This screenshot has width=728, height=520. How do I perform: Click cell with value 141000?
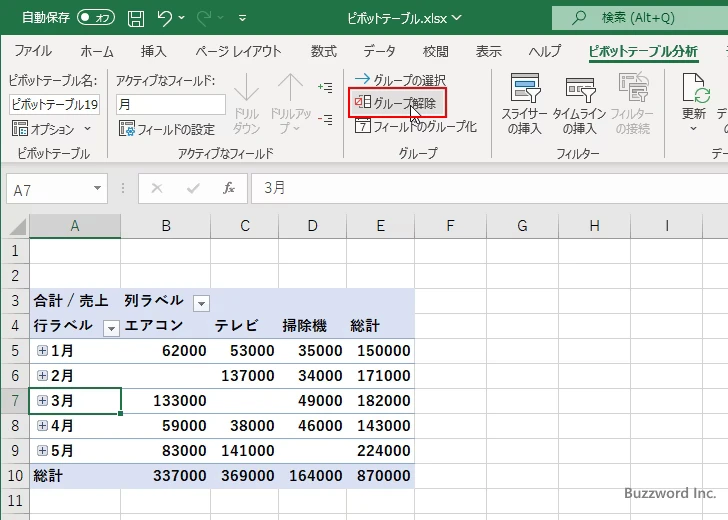(245, 450)
